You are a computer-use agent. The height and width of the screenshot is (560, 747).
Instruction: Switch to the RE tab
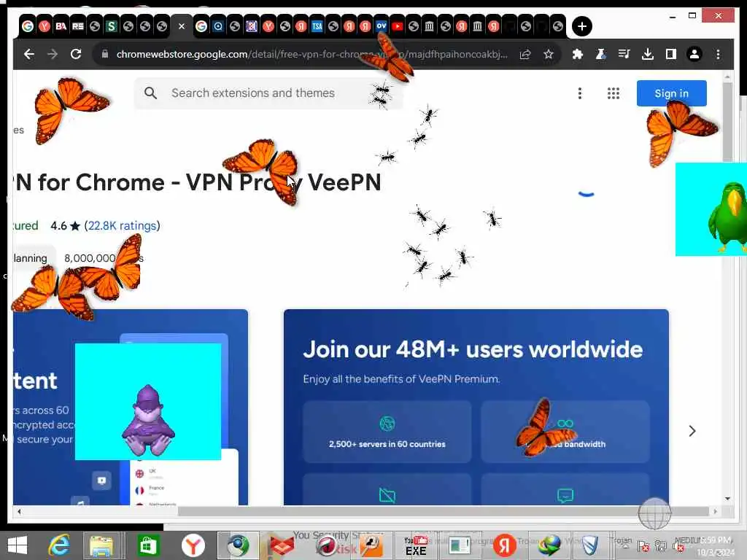[77, 26]
